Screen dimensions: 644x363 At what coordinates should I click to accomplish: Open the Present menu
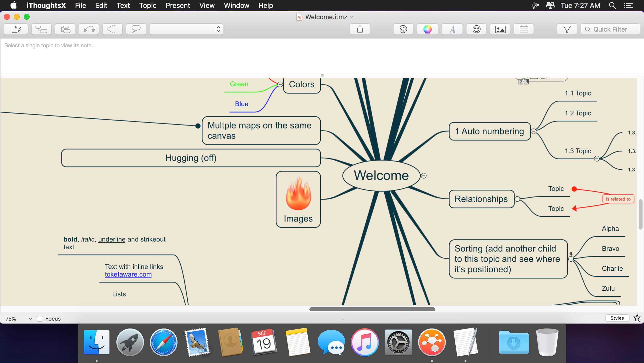tap(178, 5)
